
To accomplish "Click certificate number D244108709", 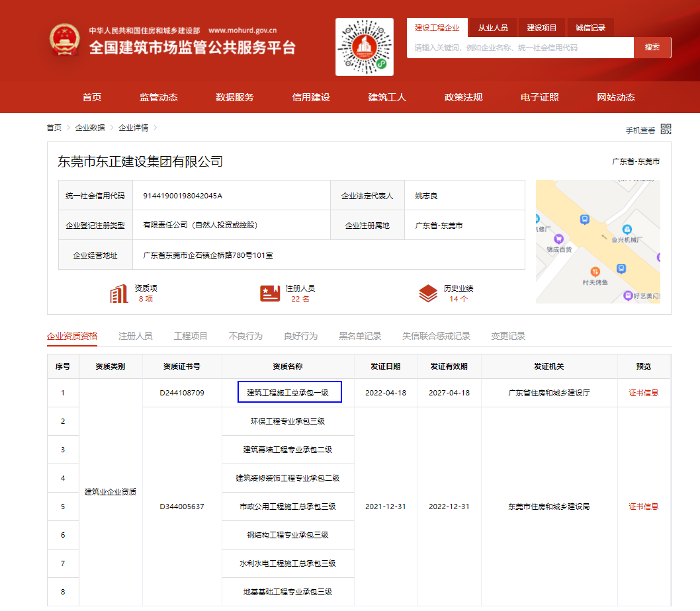I will tap(182, 393).
